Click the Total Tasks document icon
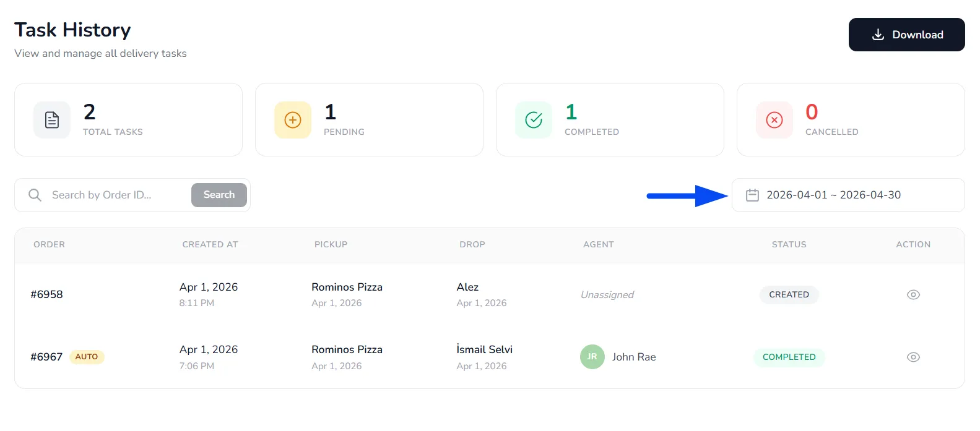This screenshot has width=980, height=431. tap(52, 120)
